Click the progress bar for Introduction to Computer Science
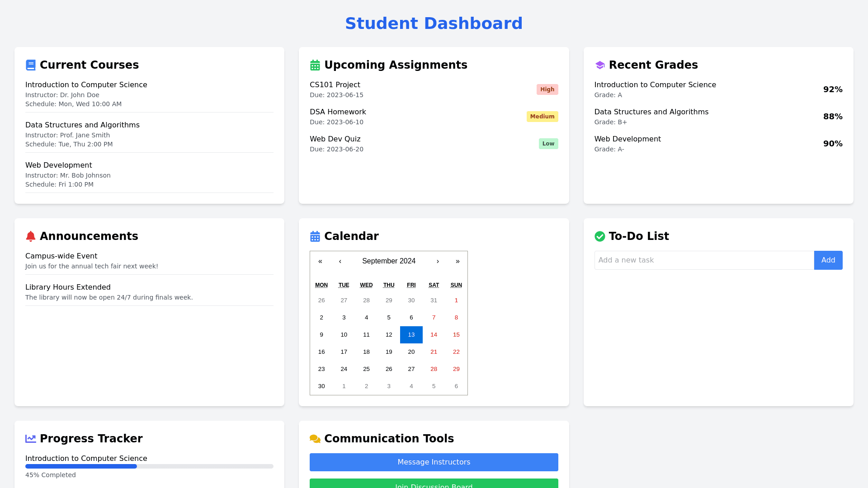 tap(149, 466)
